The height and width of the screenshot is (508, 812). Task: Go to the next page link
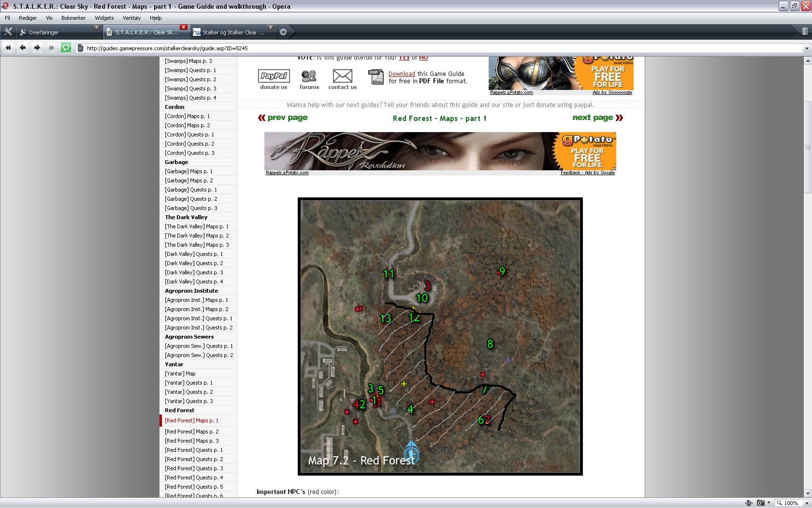(597, 118)
